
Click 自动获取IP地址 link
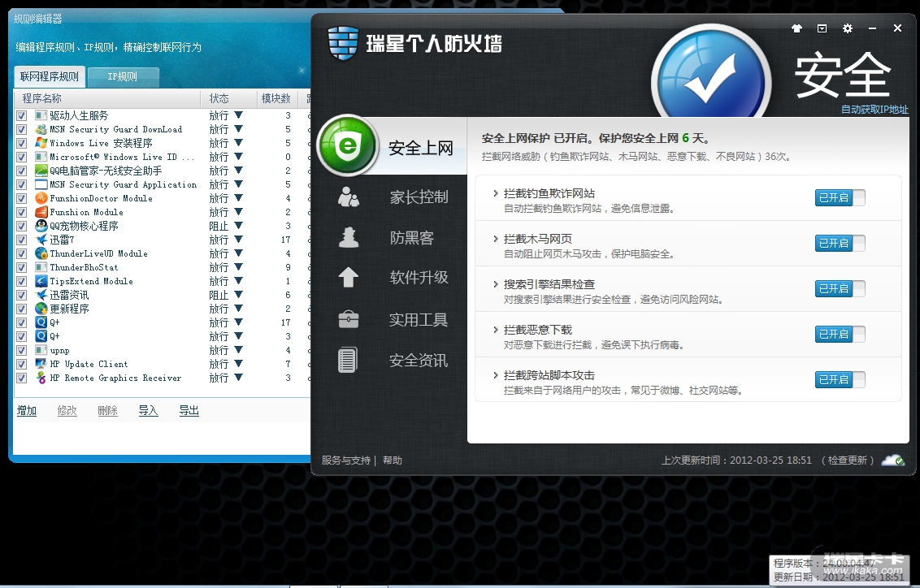coord(874,109)
